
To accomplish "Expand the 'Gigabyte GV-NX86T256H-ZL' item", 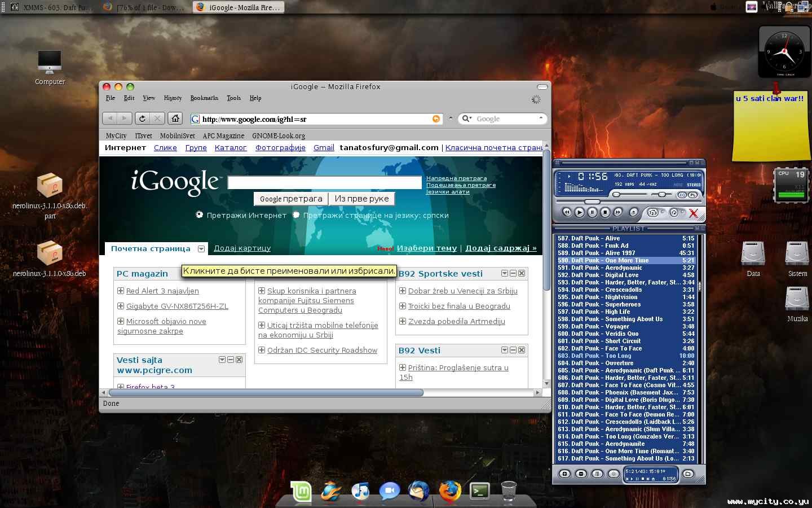I will (x=121, y=306).
